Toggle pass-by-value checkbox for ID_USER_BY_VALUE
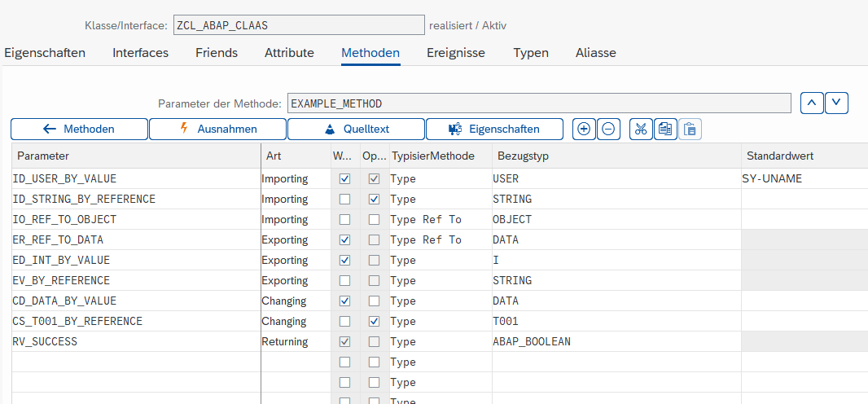Image resolution: width=868 pixels, height=404 pixels. point(345,178)
